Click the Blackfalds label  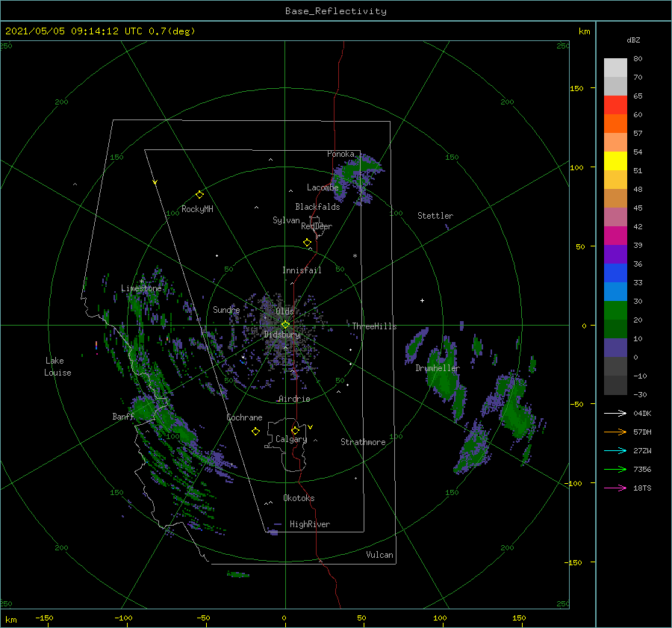click(317, 207)
